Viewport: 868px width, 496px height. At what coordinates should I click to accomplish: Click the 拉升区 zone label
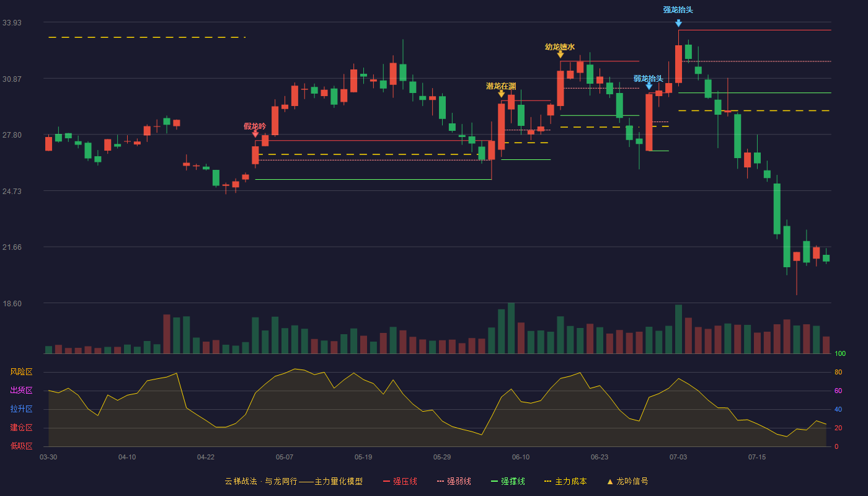[21, 409]
